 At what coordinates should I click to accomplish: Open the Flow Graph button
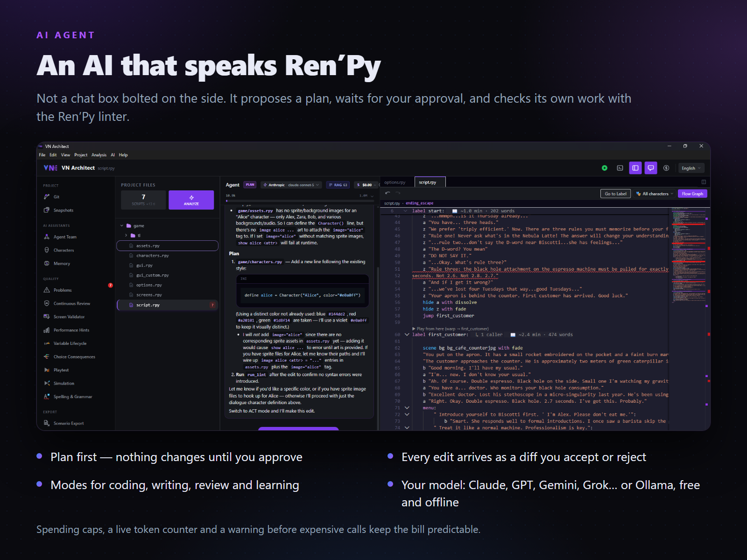click(692, 194)
